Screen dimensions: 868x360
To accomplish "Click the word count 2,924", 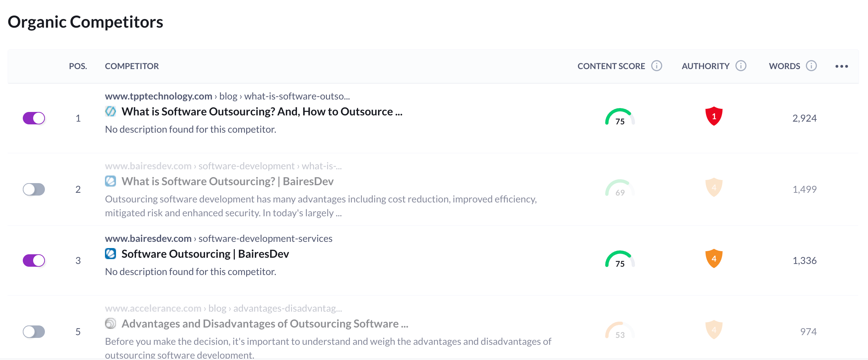I will (x=804, y=118).
